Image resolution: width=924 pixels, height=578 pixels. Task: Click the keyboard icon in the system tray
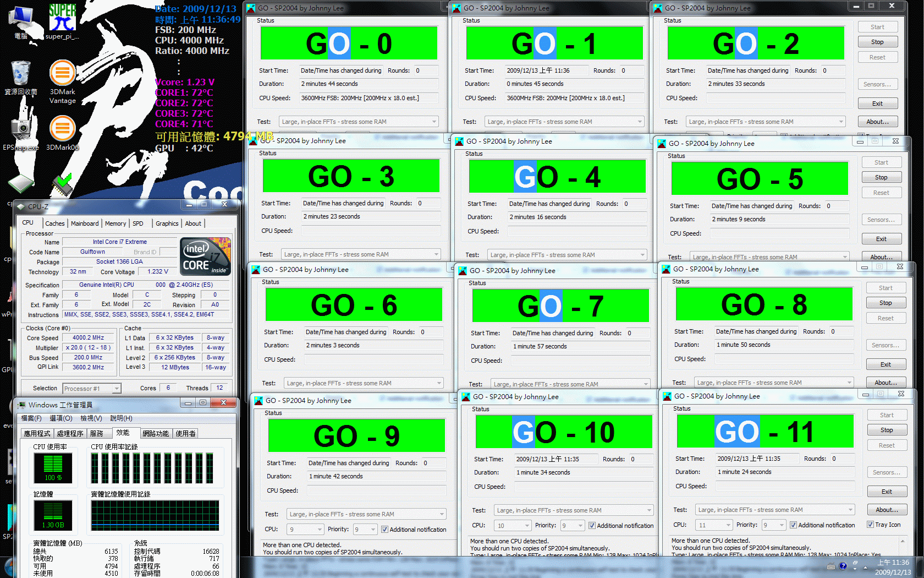831,566
